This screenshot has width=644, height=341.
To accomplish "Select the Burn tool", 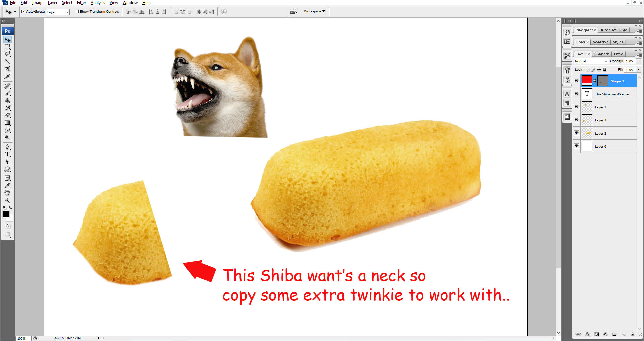I will click(7, 138).
